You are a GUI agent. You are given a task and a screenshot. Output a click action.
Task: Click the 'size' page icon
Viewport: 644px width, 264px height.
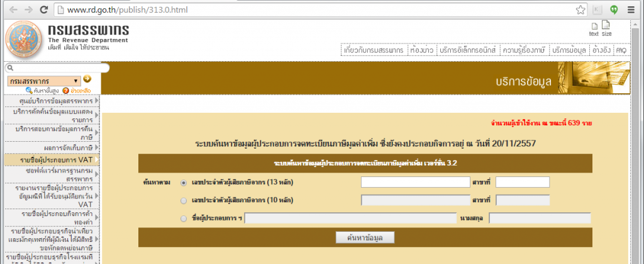pyautogui.click(x=606, y=28)
